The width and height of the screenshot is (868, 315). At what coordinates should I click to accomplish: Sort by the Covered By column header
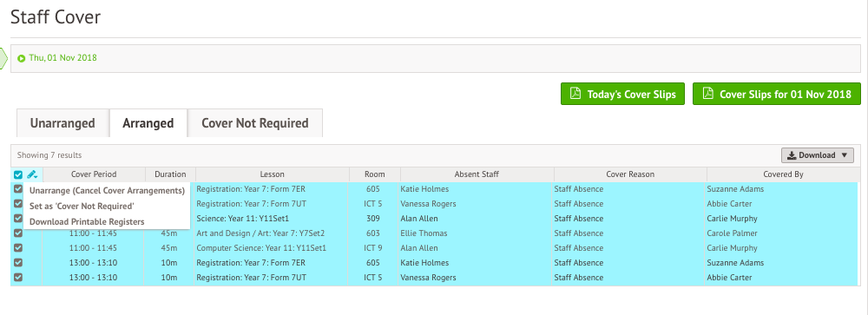(783, 174)
